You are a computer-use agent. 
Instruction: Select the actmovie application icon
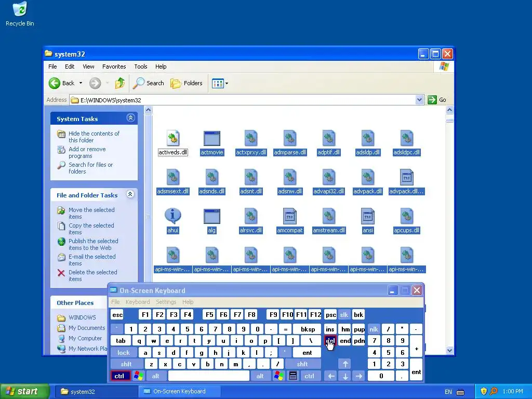pyautogui.click(x=212, y=138)
